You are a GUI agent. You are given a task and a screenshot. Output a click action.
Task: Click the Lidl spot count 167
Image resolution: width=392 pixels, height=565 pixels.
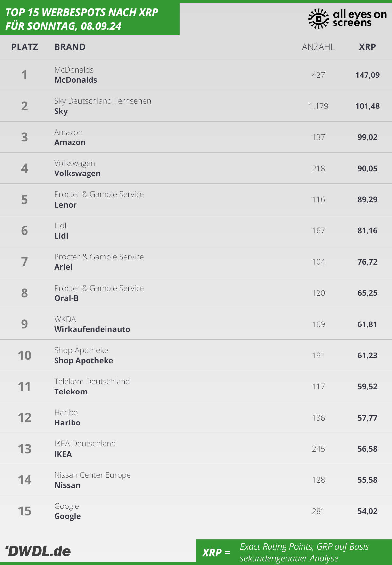[x=318, y=231]
